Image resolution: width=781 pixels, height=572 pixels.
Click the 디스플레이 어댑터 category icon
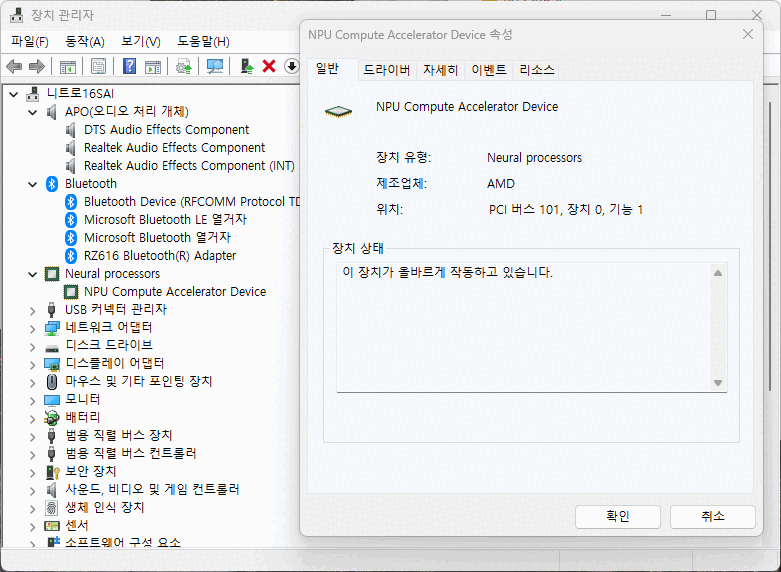point(52,364)
